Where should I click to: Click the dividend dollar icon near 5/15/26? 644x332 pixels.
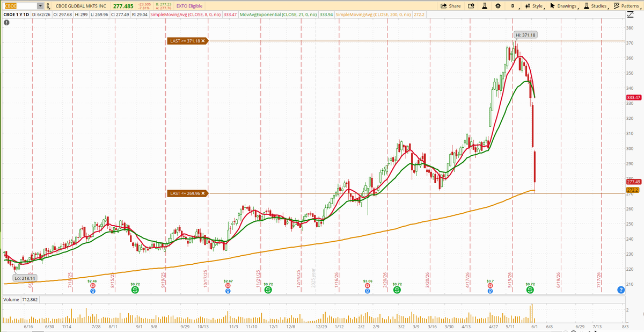click(530, 290)
